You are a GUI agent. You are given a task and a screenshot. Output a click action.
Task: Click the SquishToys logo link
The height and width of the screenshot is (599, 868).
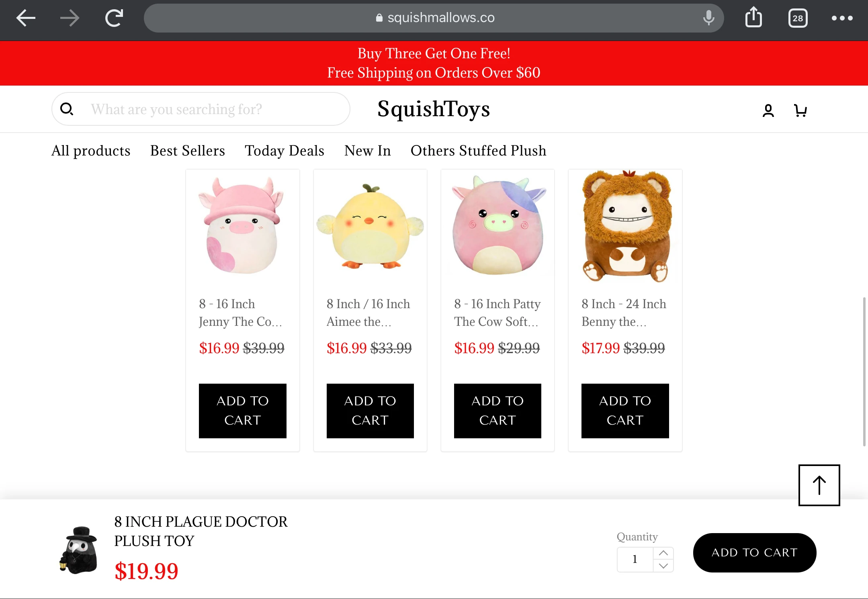pyautogui.click(x=434, y=109)
